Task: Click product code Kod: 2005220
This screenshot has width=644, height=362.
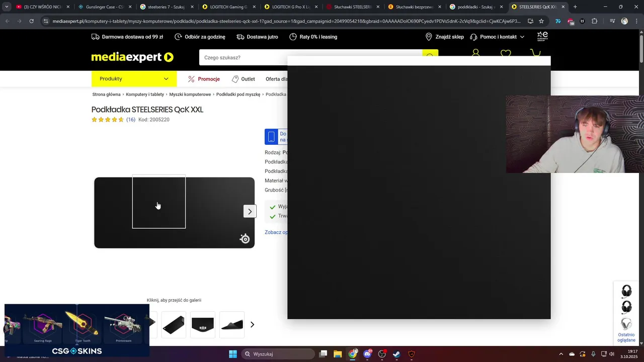Action: (x=154, y=120)
